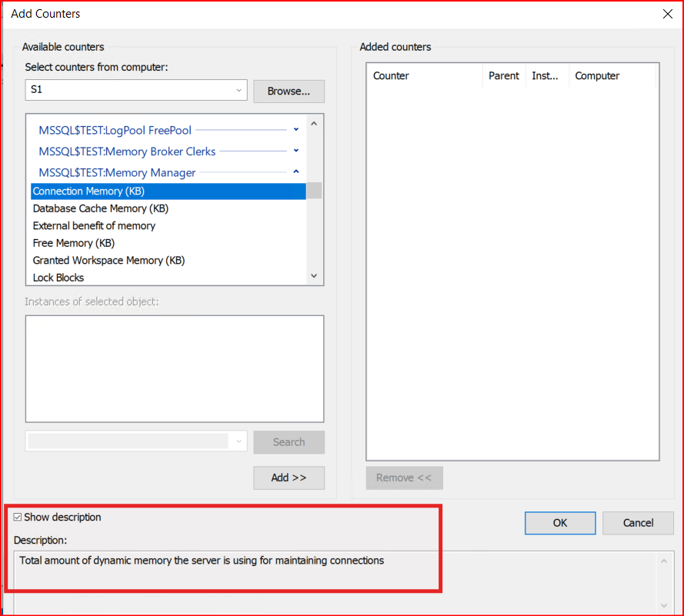
Task: Close the Add Counters window
Action: click(x=666, y=13)
